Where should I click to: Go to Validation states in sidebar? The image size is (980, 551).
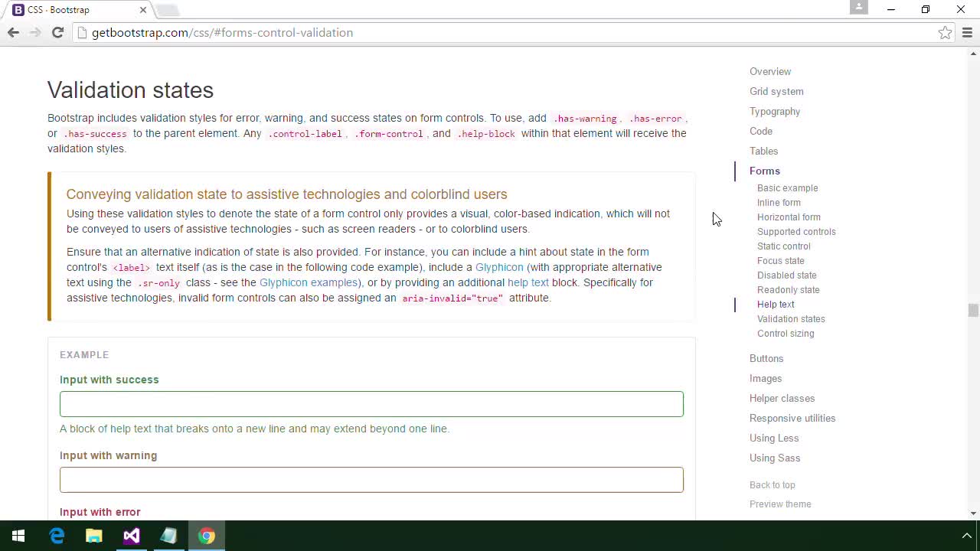tap(791, 319)
